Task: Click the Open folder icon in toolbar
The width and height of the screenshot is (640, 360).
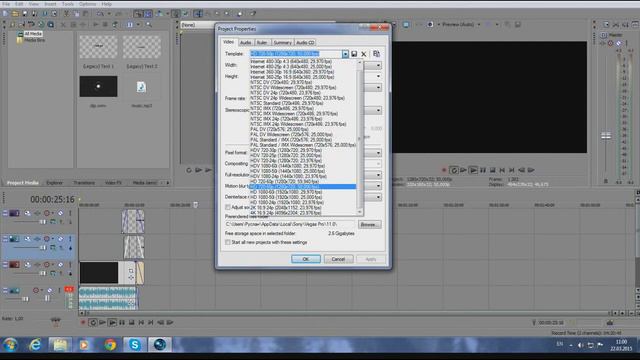Action: click(15, 13)
